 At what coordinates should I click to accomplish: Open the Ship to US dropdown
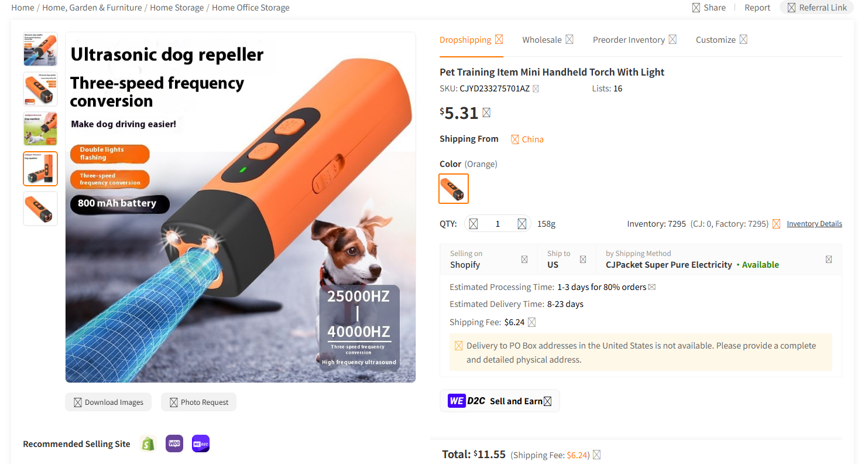click(567, 259)
